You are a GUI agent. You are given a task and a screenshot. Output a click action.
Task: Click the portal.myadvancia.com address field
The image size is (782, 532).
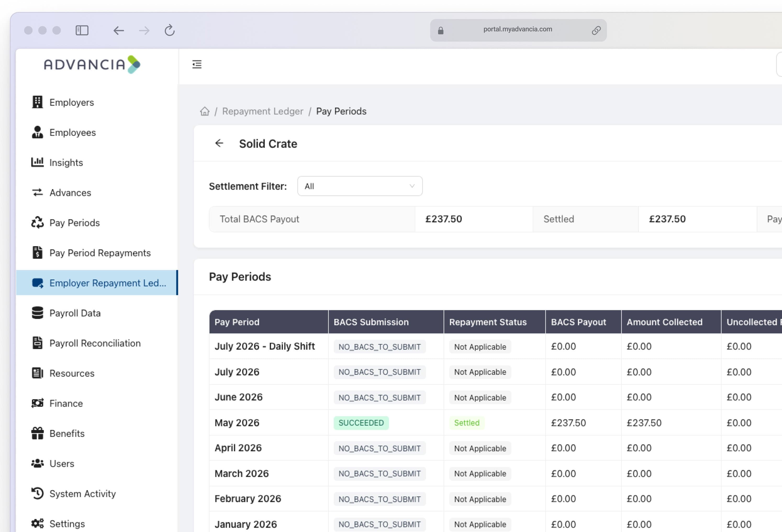[x=518, y=30]
